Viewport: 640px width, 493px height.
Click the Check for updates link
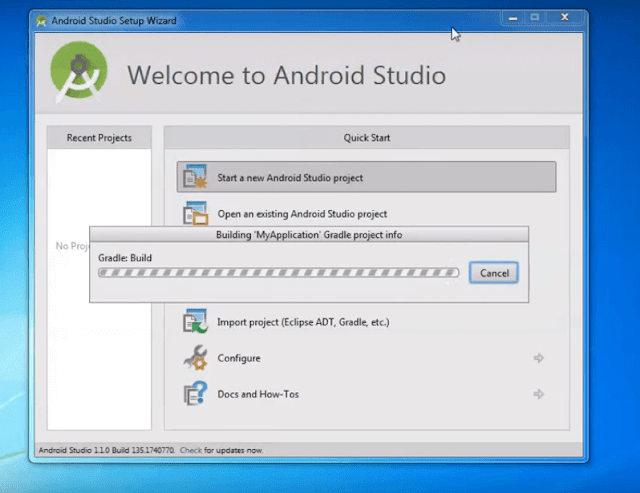[x=191, y=450]
